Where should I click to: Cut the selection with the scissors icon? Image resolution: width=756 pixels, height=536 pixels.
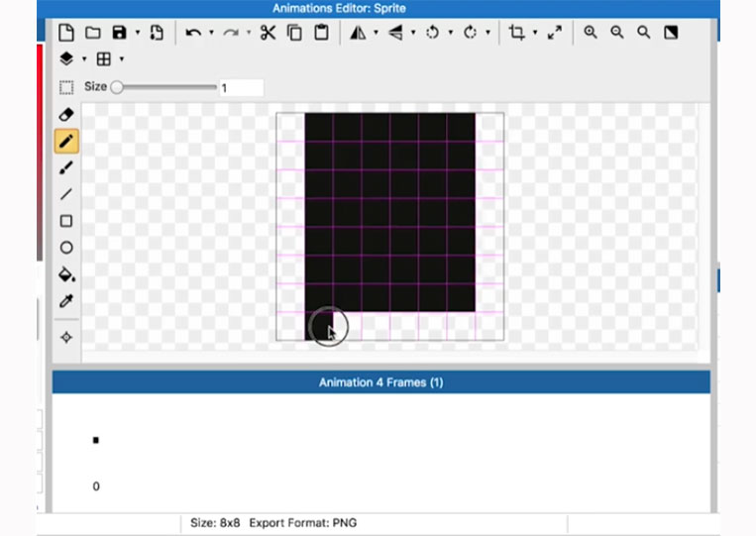269,33
